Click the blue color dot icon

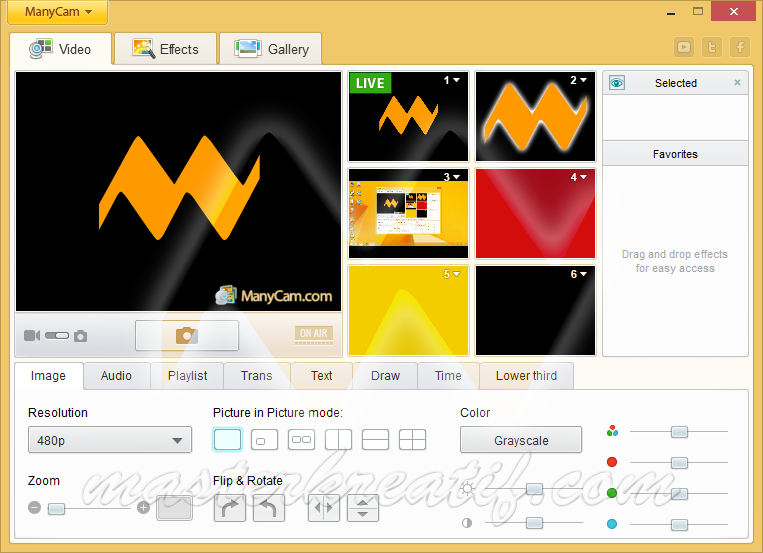[612, 524]
